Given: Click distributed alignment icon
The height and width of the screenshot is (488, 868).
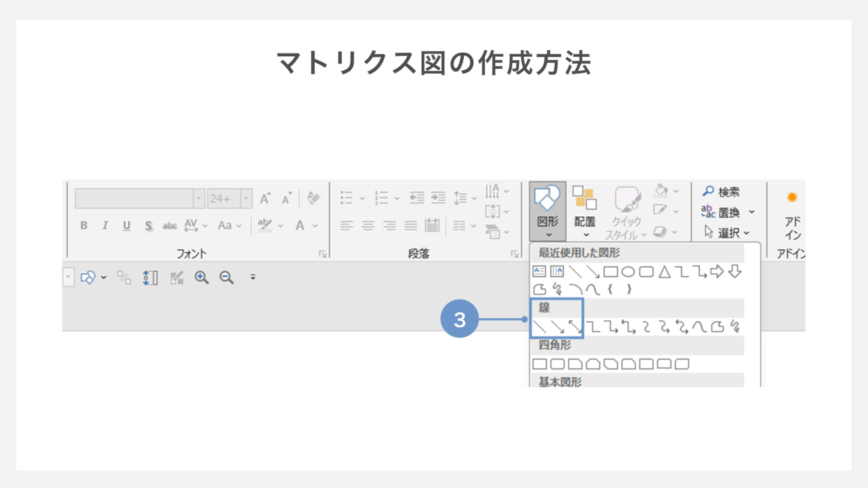Looking at the screenshot, I should 433,226.
